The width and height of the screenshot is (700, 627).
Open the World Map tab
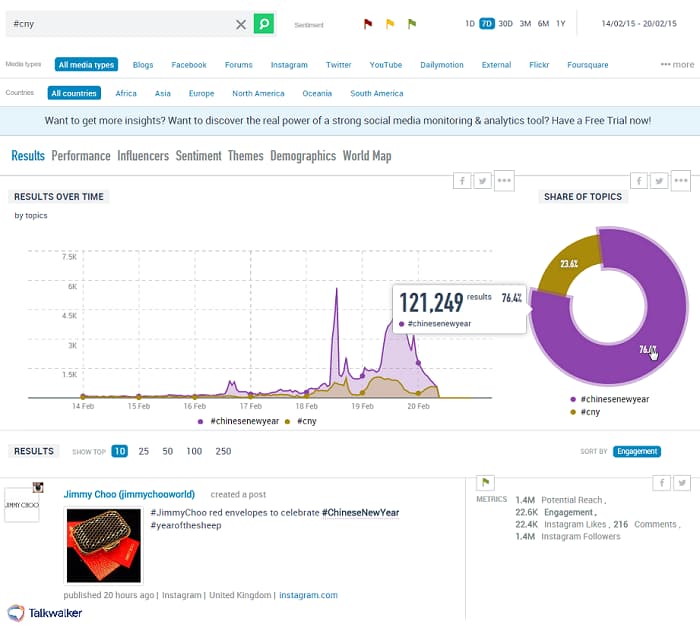tap(367, 156)
